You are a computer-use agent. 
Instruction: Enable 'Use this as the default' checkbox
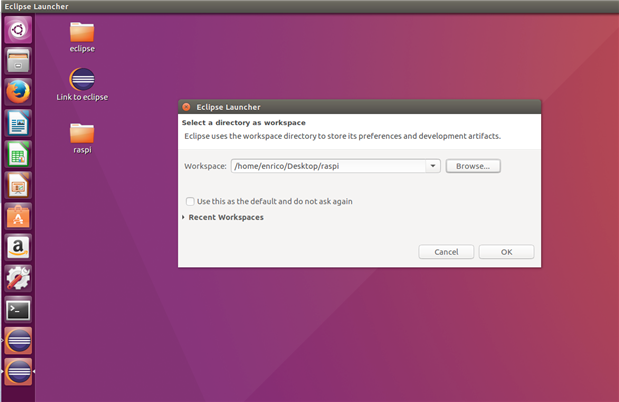coord(190,201)
